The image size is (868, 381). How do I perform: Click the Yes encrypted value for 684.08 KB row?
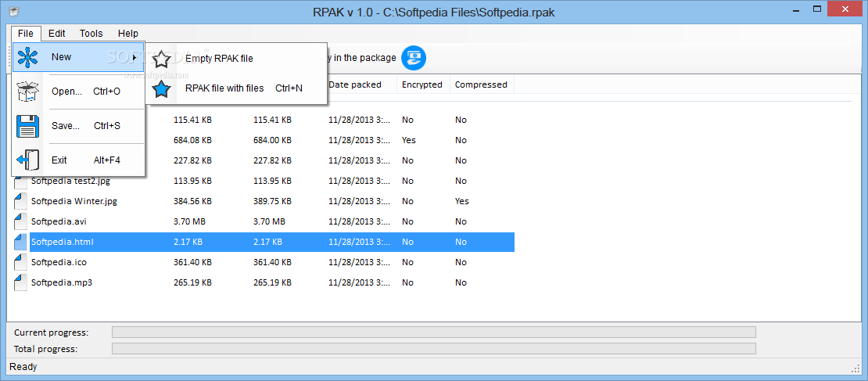[409, 140]
